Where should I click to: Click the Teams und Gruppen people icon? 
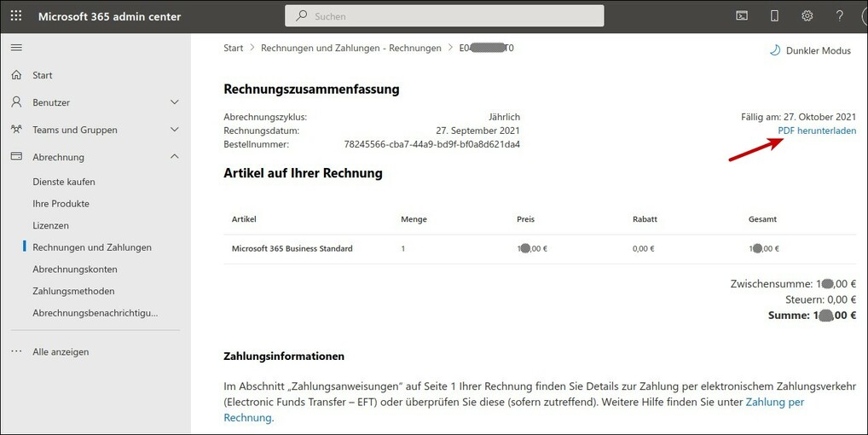click(x=16, y=130)
